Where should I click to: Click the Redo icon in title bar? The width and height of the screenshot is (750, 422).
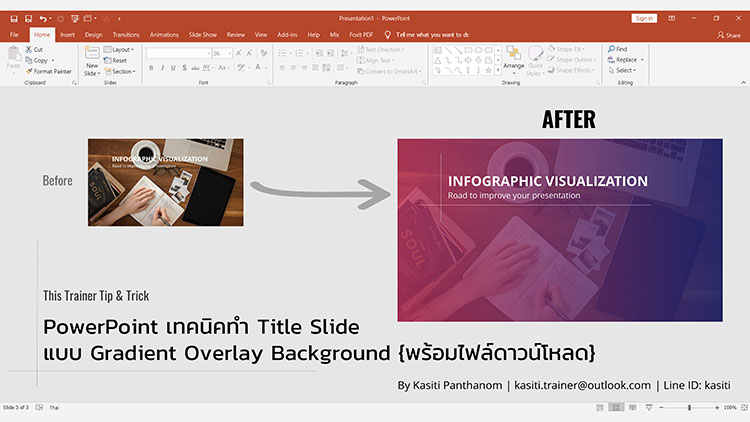(61, 19)
